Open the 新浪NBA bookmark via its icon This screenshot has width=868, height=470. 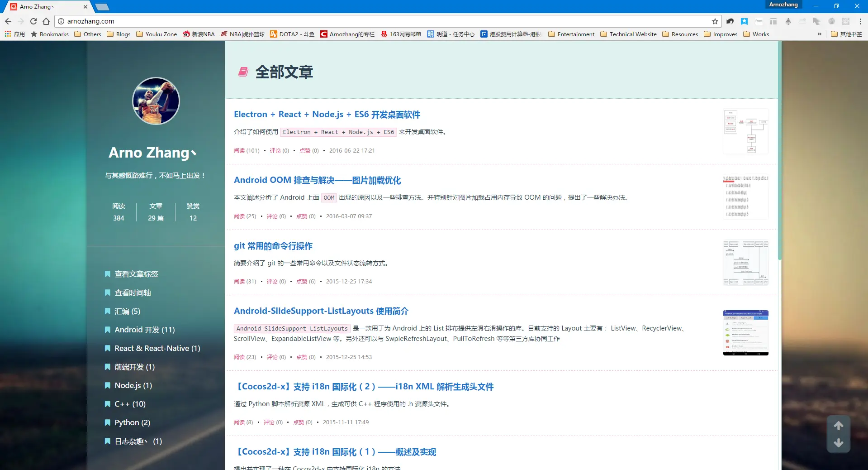tap(185, 34)
